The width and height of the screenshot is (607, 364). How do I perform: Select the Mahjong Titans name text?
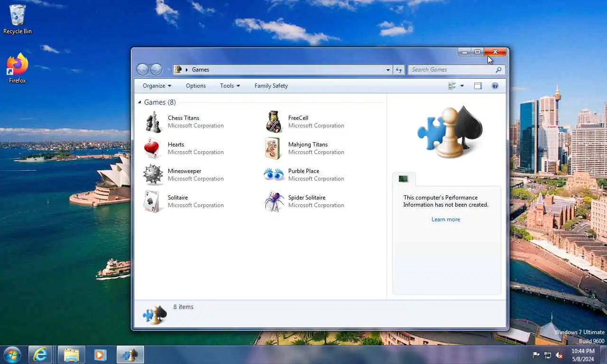(x=308, y=145)
